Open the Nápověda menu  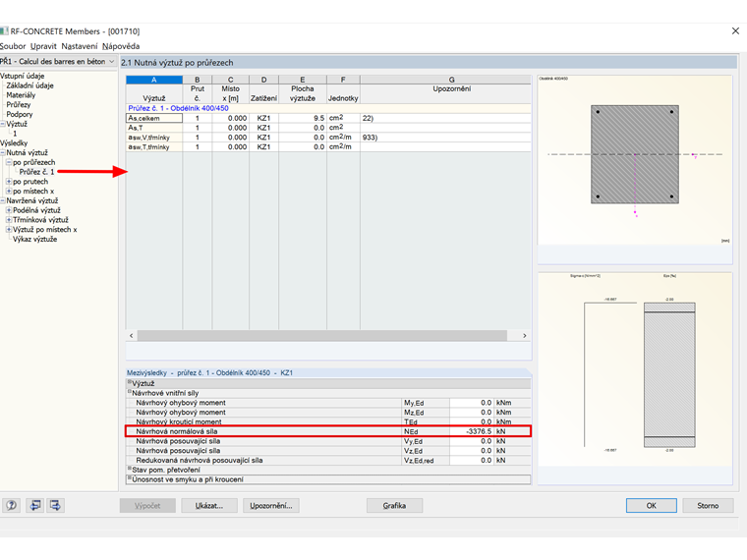pyautogui.click(x=121, y=46)
